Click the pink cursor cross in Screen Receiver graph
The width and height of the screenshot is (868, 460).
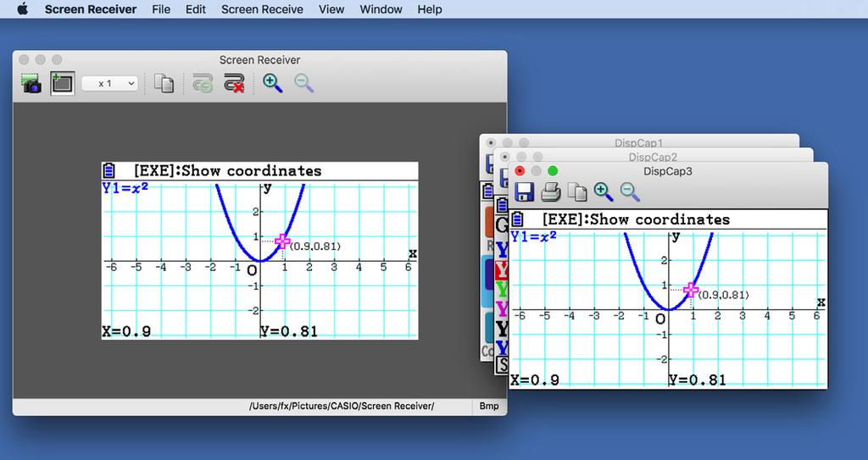click(283, 241)
